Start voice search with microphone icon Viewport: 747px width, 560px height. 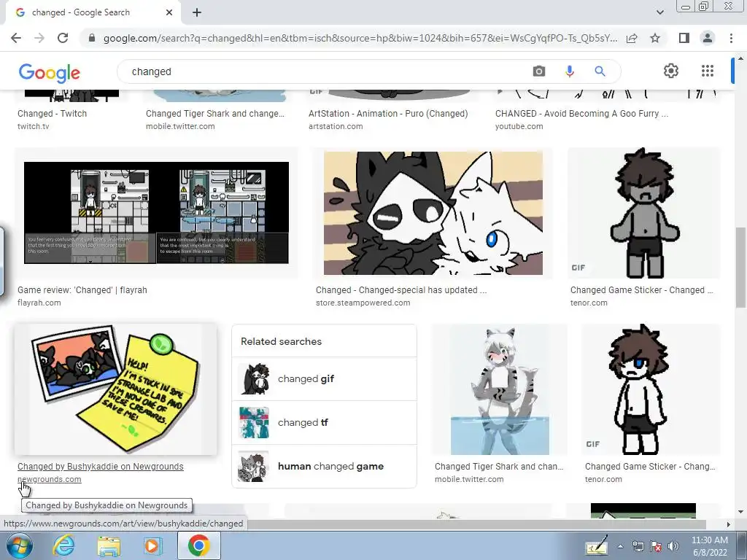[x=569, y=71]
